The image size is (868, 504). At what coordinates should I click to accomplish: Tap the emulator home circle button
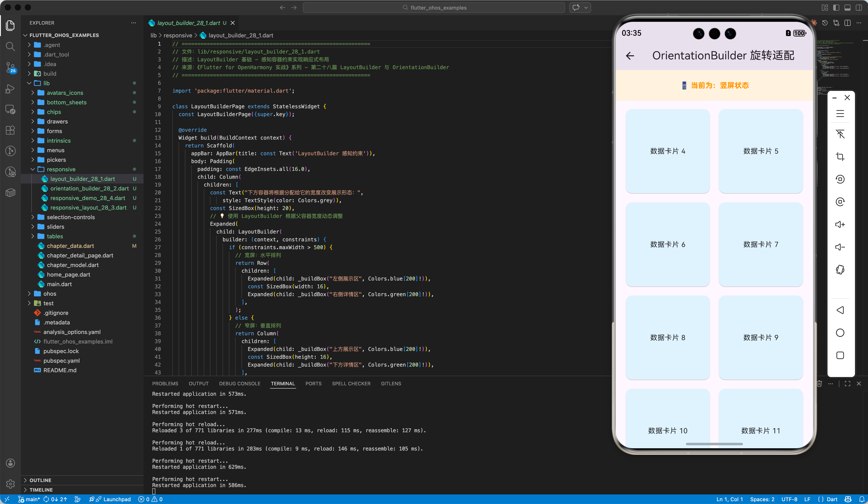tap(840, 333)
